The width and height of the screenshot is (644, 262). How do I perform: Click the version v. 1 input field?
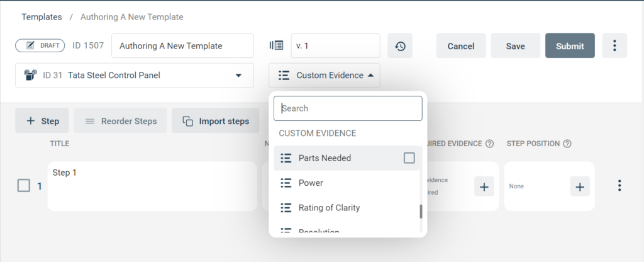click(x=336, y=45)
